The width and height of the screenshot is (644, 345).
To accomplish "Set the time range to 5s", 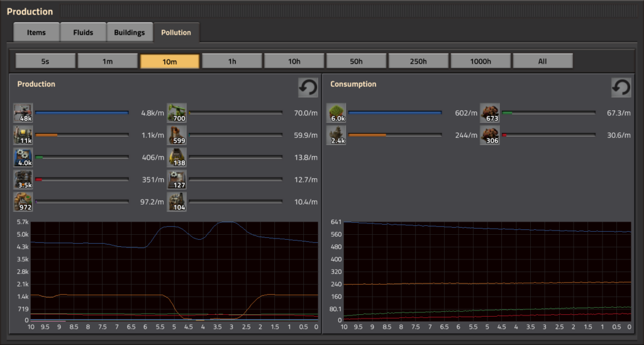I will [x=45, y=61].
